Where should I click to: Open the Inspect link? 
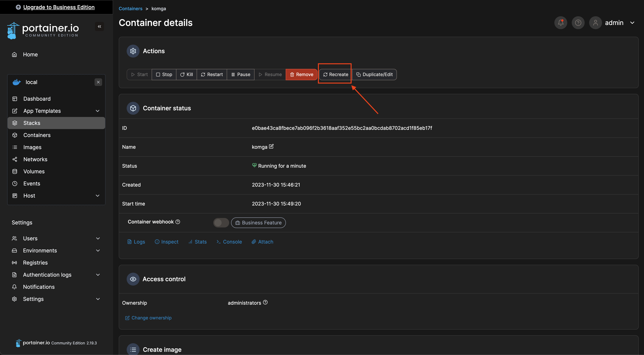click(167, 242)
